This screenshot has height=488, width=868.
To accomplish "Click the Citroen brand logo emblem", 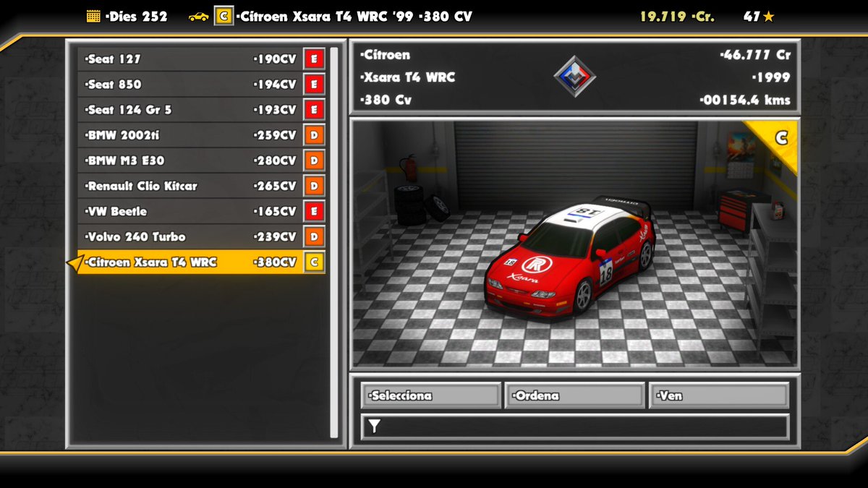I will (x=575, y=77).
